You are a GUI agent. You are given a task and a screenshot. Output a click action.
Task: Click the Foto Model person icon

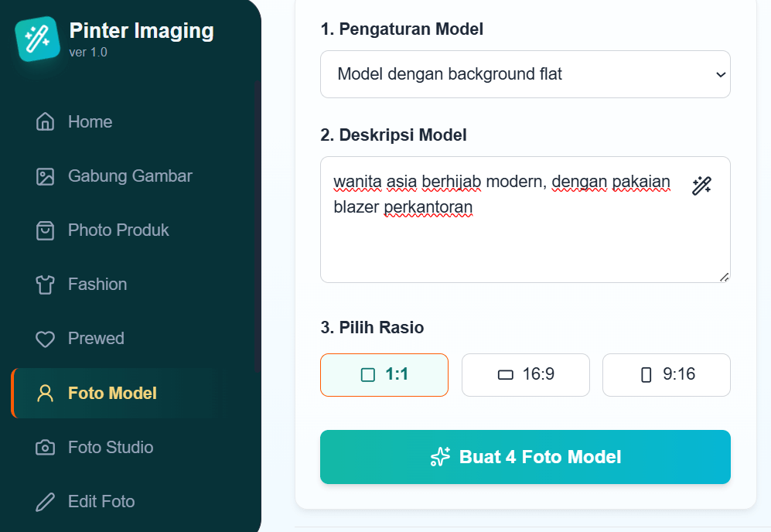pos(46,393)
